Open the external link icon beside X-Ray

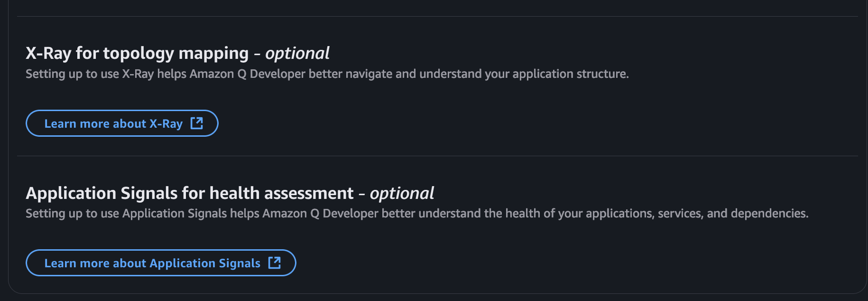coord(196,123)
